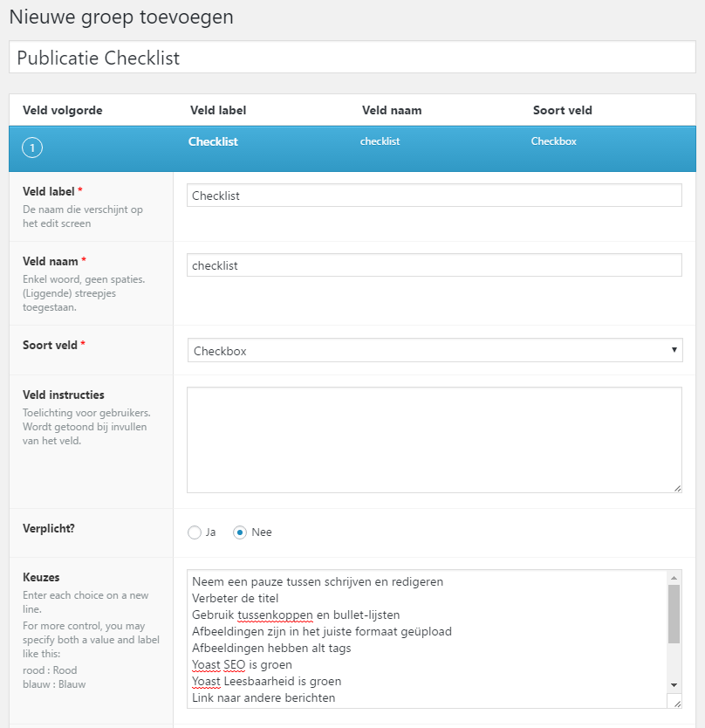
Task: Open the Soort veld Checkbox dropdown
Action: point(435,351)
